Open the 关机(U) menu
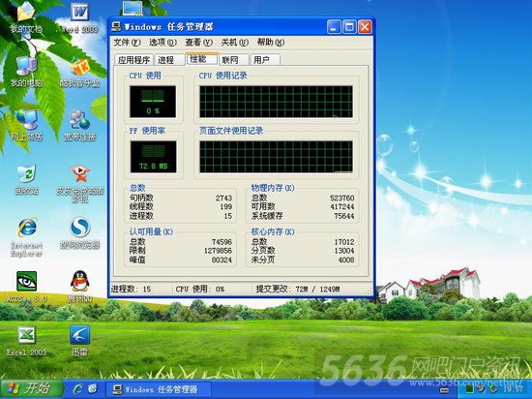Viewport: 532px width, 399px height. click(x=234, y=43)
